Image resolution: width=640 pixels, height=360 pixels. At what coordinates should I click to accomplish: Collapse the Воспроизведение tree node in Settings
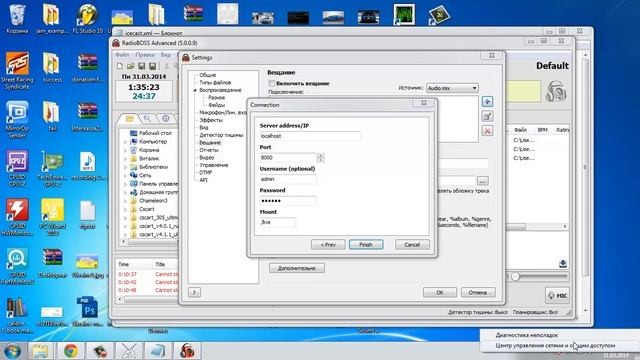point(195,90)
